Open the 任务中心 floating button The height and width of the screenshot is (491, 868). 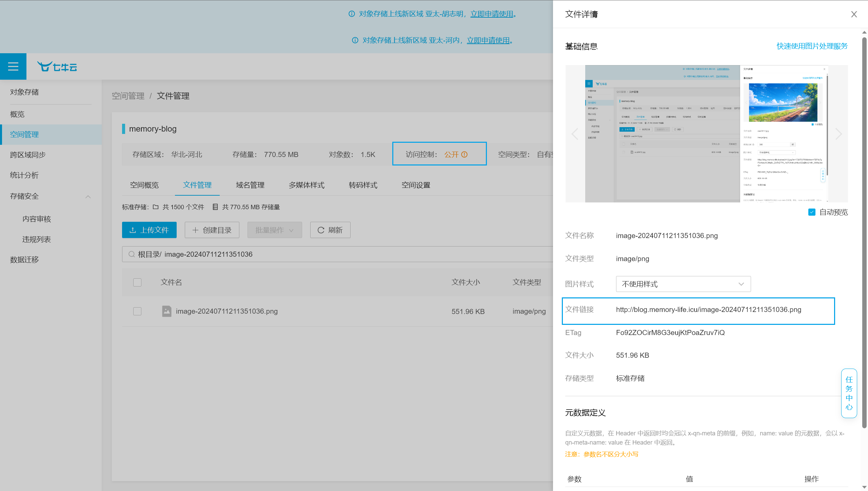[849, 393]
